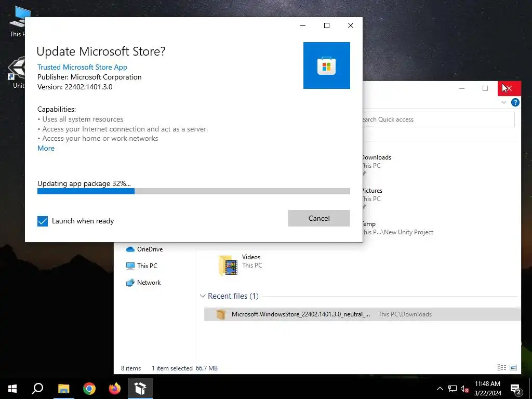The width and height of the screenshot is (532, 399).
Task: Open the This PC desktop icon
Action: click(x=17, y=21)
